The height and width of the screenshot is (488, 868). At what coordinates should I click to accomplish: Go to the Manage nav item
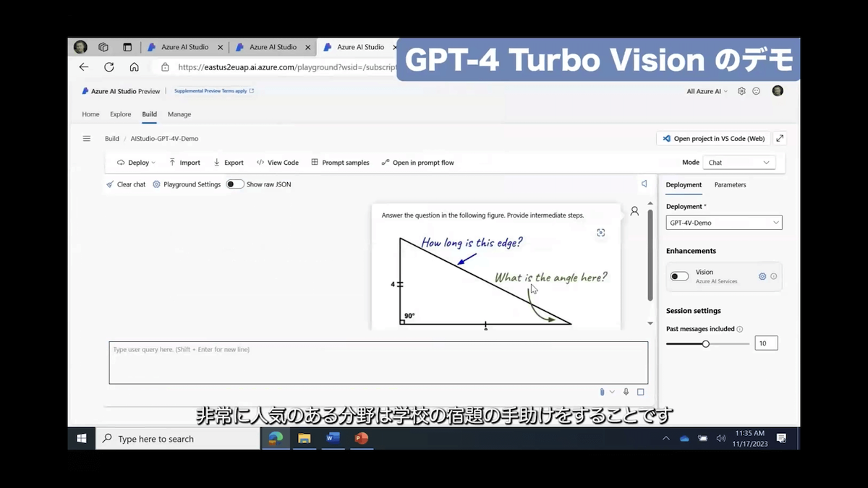coord(179,114)
